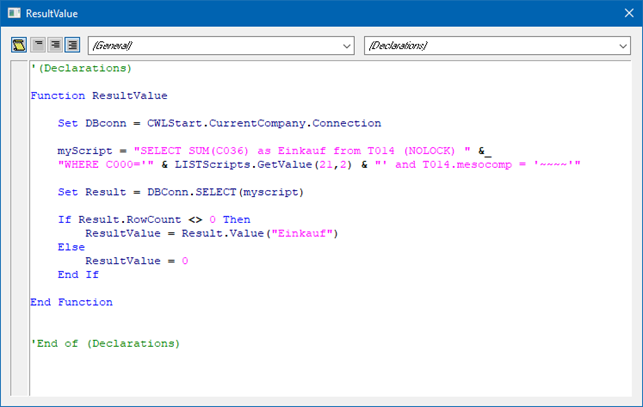Click the middle toolbar icon with staggered lines
643x407 pixels.
tap(55, 45)
